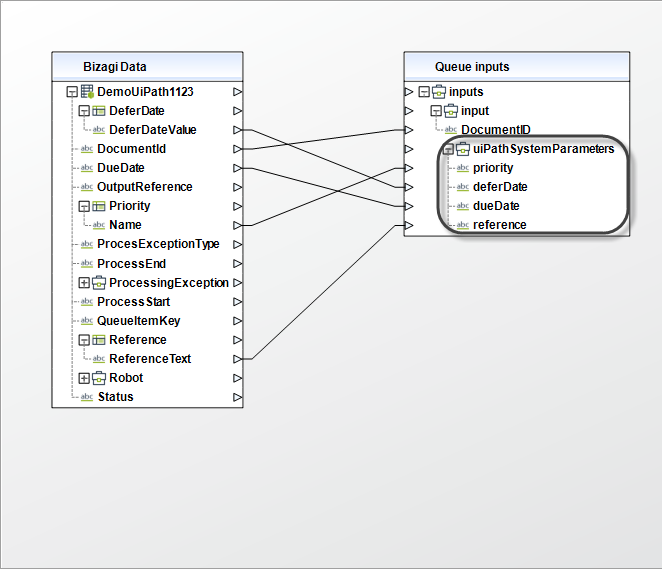Collapse the Reference entity node
The image size is (662, 570).
[84, 340]
